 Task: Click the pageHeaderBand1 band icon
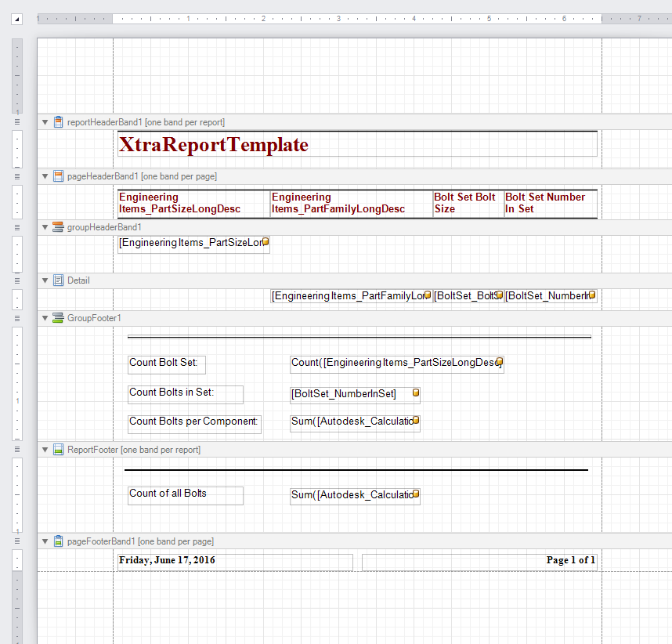click(58, 176)
